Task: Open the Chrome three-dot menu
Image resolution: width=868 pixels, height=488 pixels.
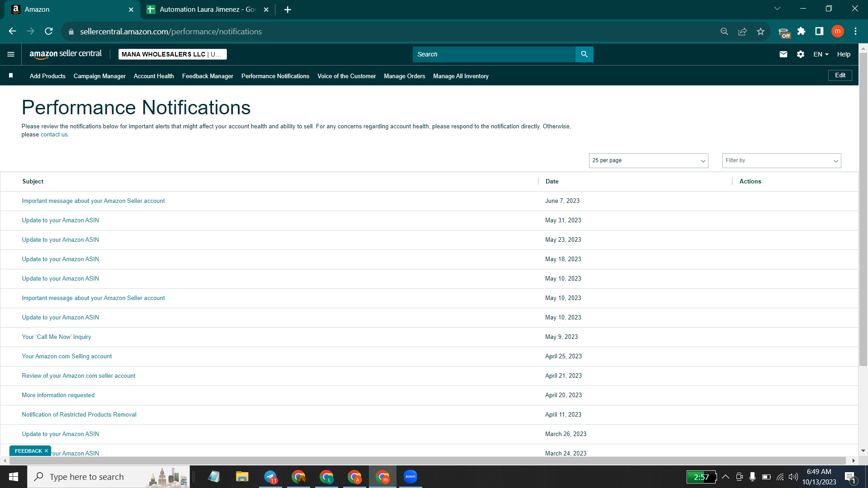Action: pyautogui.click(x=855, y=31)
